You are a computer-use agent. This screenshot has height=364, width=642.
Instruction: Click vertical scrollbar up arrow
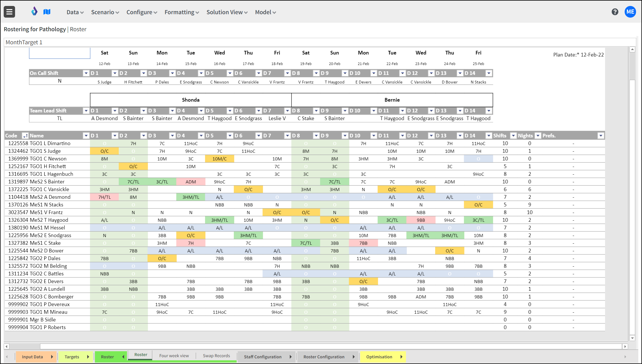[x=632, y=50]
